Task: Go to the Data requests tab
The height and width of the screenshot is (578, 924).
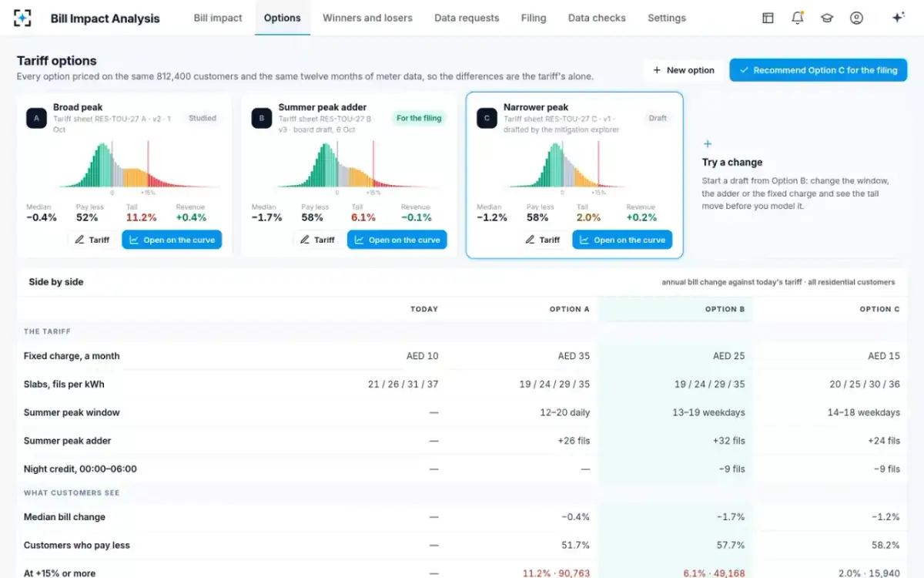Action: (x=467, y=18)
